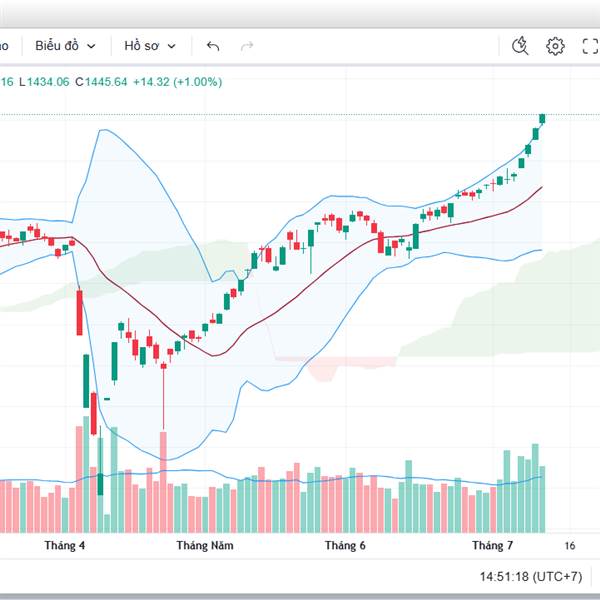Open chart settings gear

(555, 46)
